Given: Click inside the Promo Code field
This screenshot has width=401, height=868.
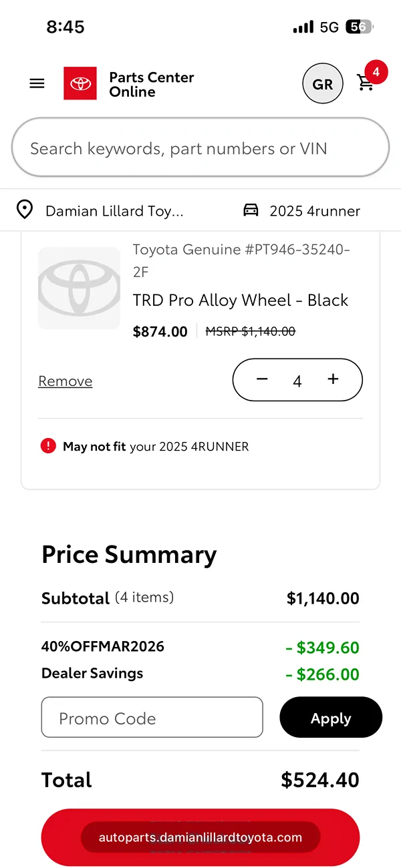Looking at the screenshot, I should [152, 717].
